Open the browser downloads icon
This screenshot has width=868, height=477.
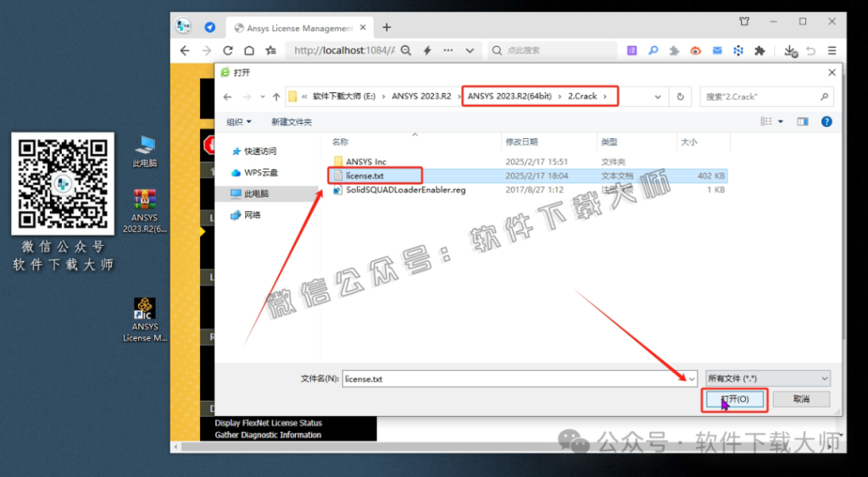[x=791, y=51]
